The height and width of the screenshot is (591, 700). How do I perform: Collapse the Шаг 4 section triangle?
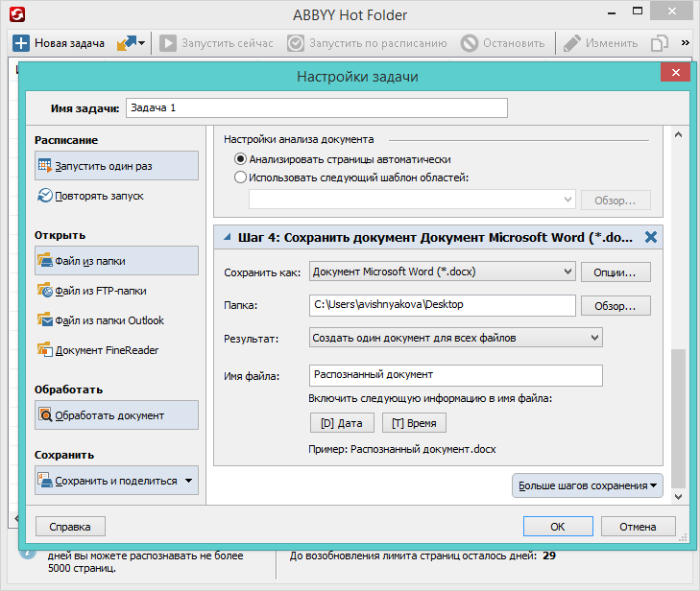pos(228,237)
